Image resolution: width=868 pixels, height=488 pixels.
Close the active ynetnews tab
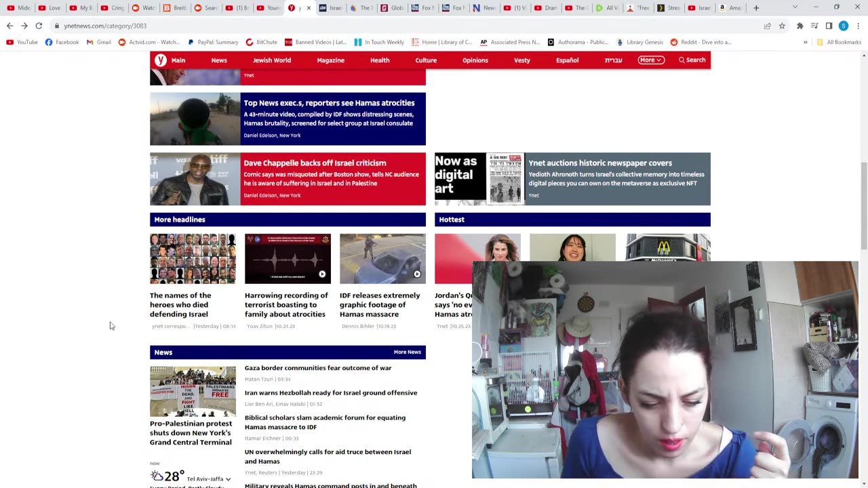309,8
